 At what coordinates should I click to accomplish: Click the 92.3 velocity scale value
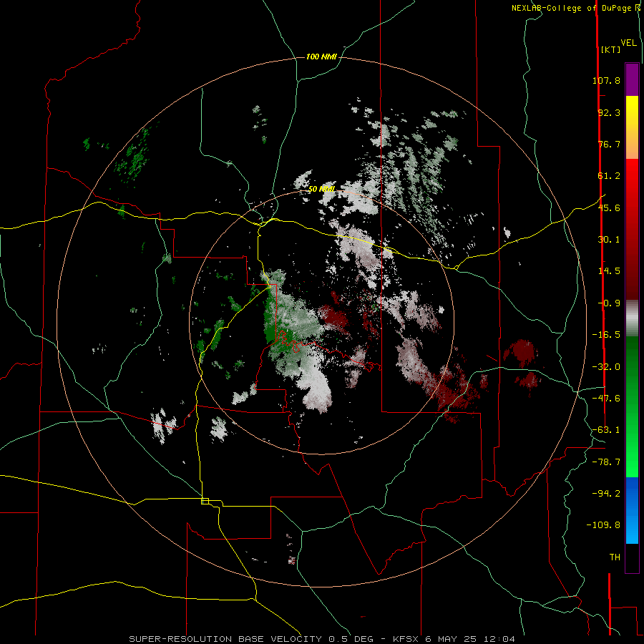[x=609, y=112]
